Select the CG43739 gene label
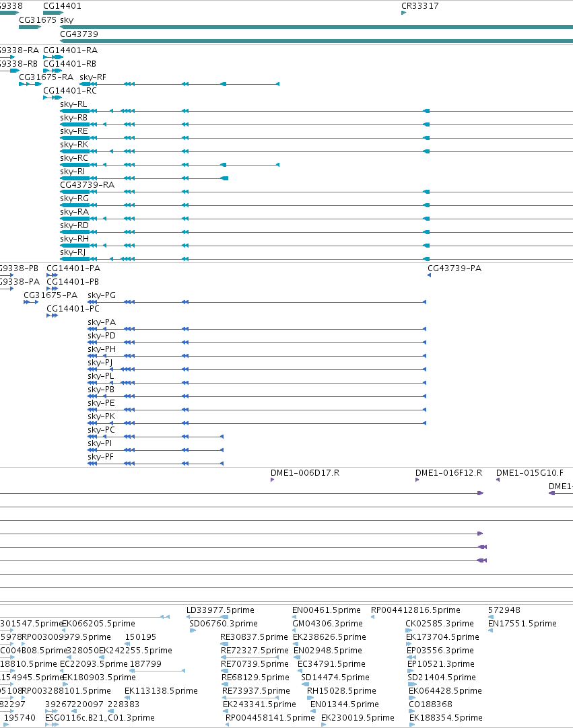573x728 pixels. (79, 34)
